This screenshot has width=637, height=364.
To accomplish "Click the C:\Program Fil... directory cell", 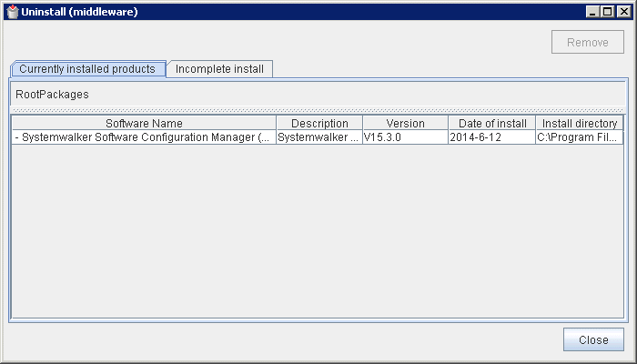I will coord(580,137).
